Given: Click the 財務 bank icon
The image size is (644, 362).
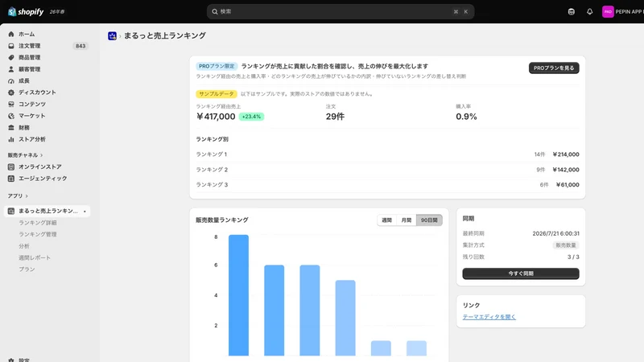Looking at the screenshot, I should [11, 128].
